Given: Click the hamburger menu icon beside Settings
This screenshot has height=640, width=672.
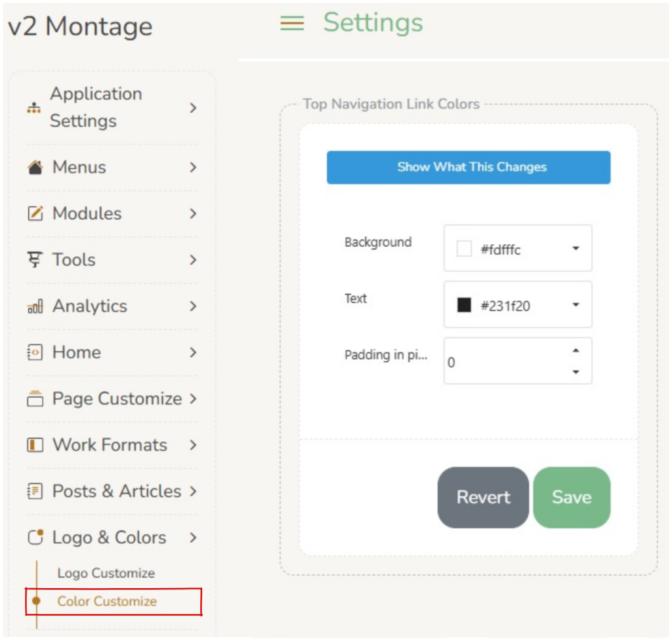Looking at the screenshot, I should click(x=292, y=24).
